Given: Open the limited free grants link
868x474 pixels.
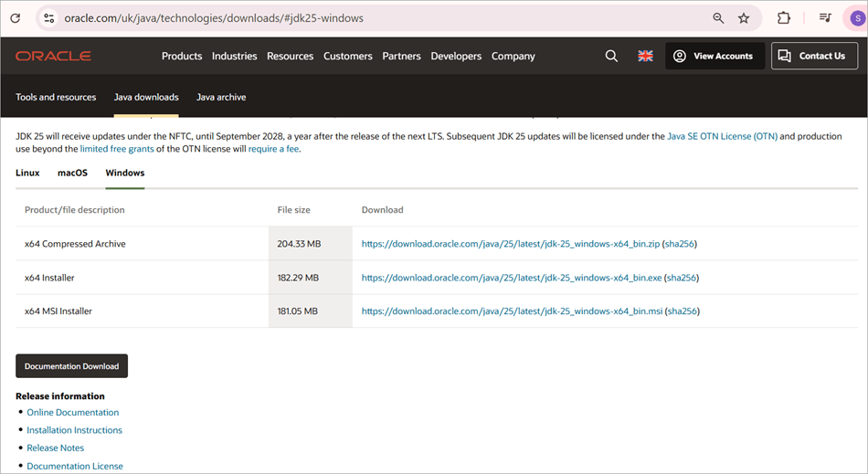Looking at the screenshot, I should pyautogui.click(x=117, y=149).
